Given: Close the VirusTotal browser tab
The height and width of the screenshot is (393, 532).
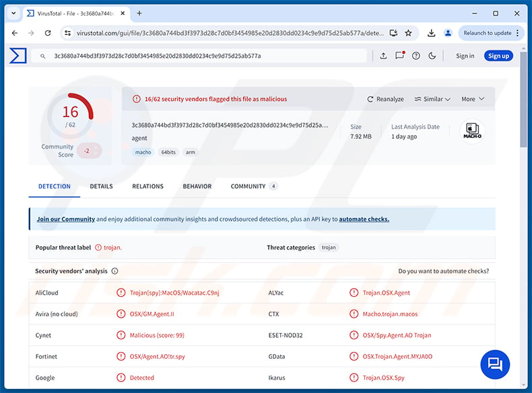Looking at the screenshot, I should pyautogui.click(x=123, y=13).
